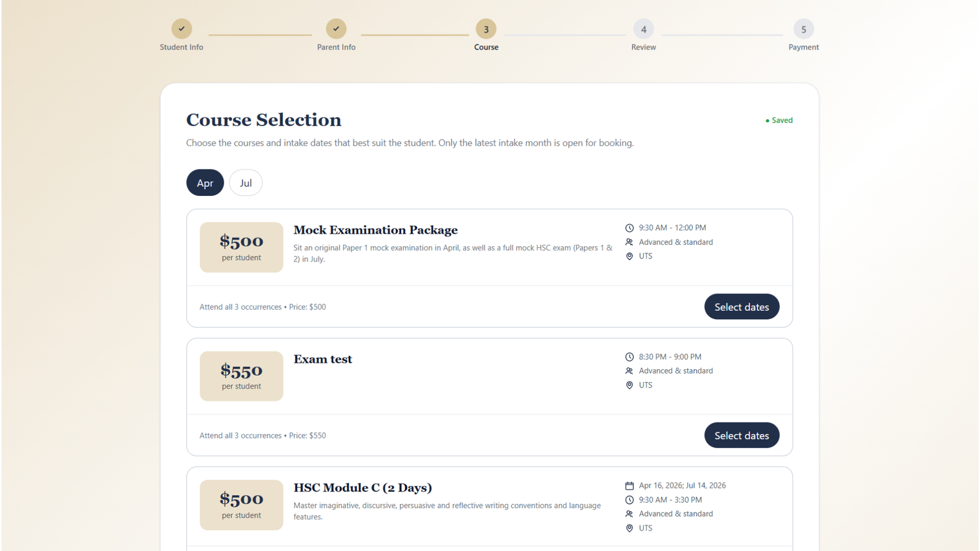Click the audience icon in the Exam test card

click(629, 371)
